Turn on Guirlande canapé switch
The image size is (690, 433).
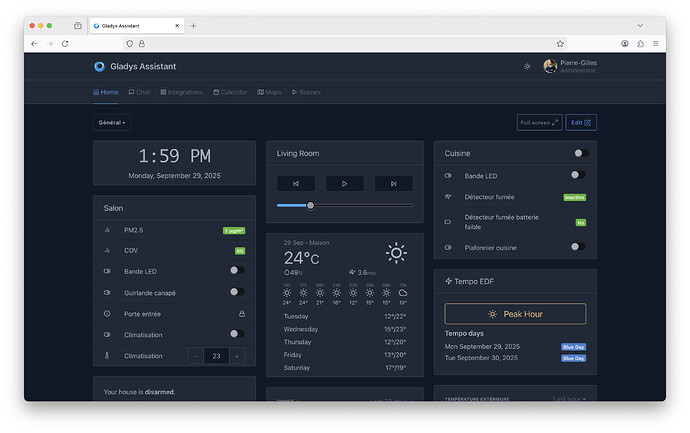tap(236, 292)
